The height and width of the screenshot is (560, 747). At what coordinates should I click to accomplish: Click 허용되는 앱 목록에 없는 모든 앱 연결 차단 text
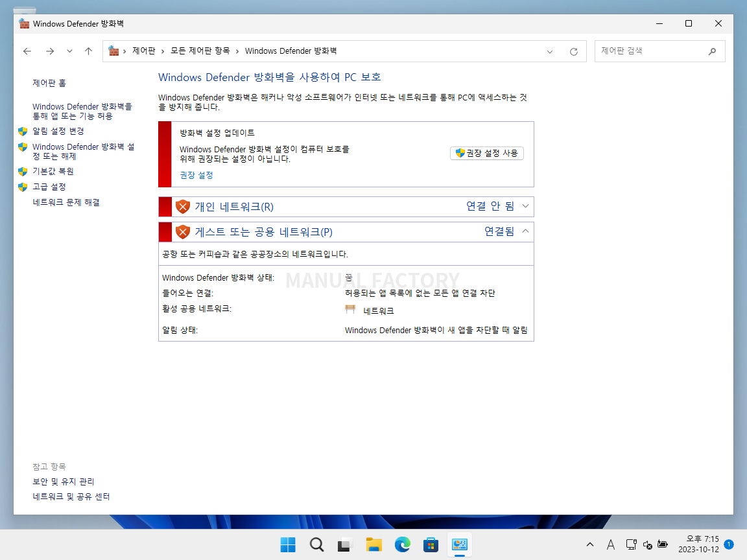420,294
